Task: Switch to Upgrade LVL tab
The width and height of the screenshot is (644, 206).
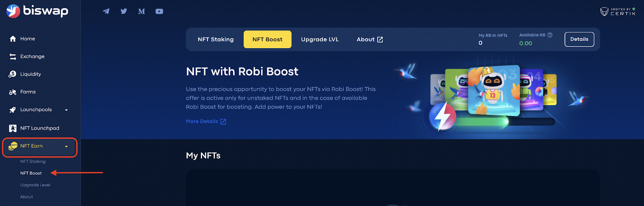Action: coord(320,39)
